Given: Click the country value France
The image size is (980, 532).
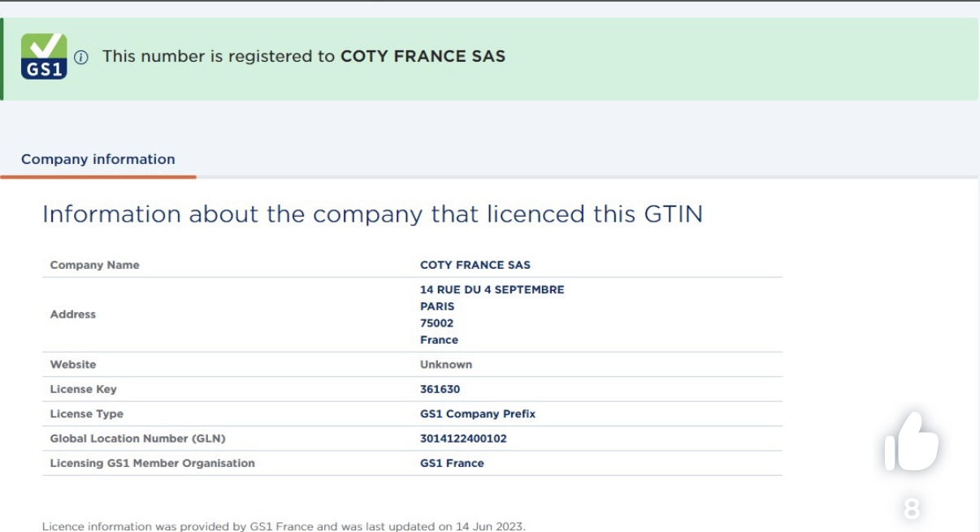Looking at the screenshot, I should [x=439, y=340].
